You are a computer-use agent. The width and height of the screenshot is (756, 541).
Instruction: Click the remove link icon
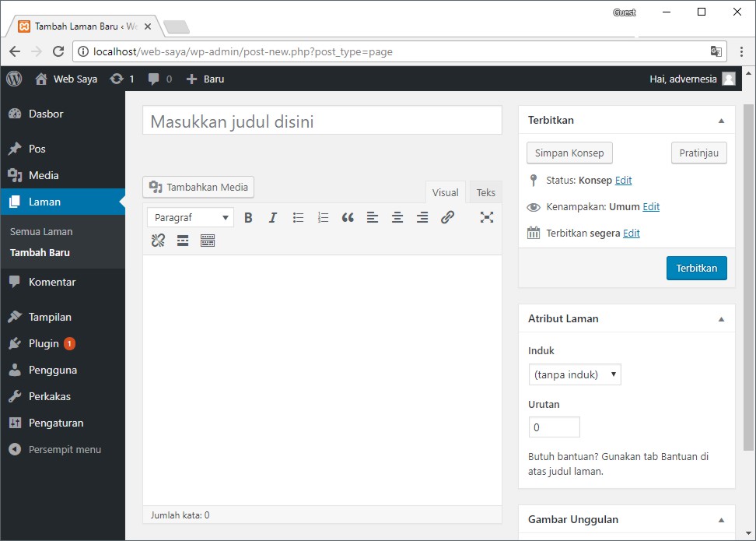[158, 241]
